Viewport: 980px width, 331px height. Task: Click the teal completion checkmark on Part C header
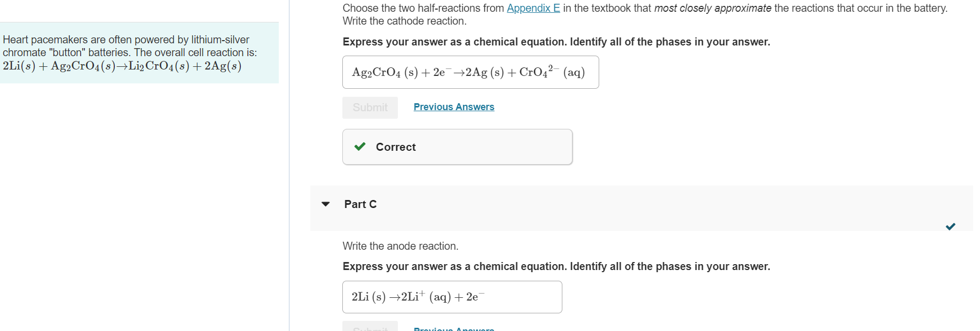tap(951, 227)
